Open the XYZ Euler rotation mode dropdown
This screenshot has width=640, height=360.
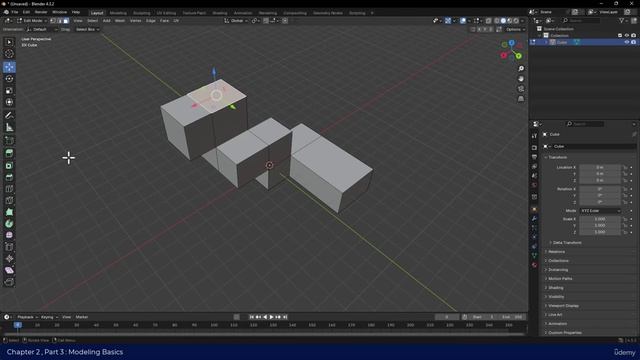pos(600,211)
